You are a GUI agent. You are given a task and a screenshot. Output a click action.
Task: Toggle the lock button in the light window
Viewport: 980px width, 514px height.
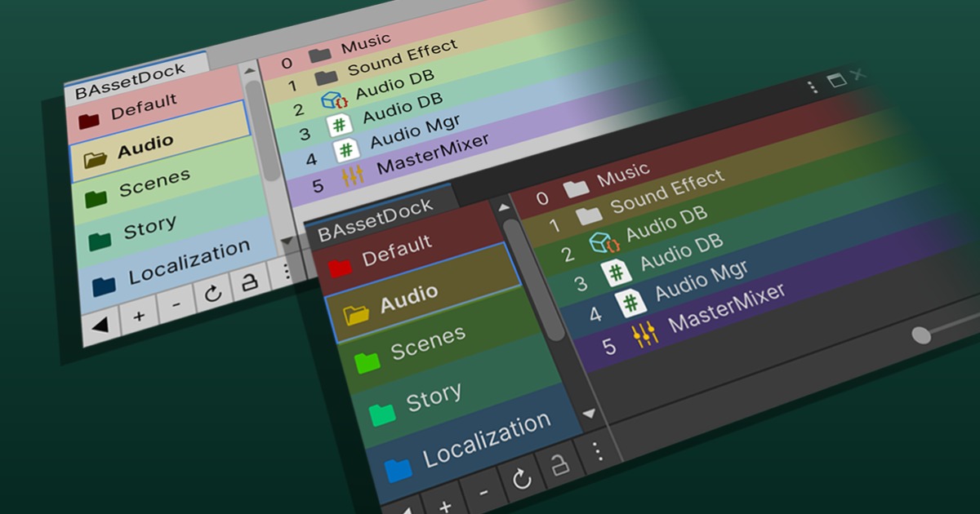coord(248,282)
